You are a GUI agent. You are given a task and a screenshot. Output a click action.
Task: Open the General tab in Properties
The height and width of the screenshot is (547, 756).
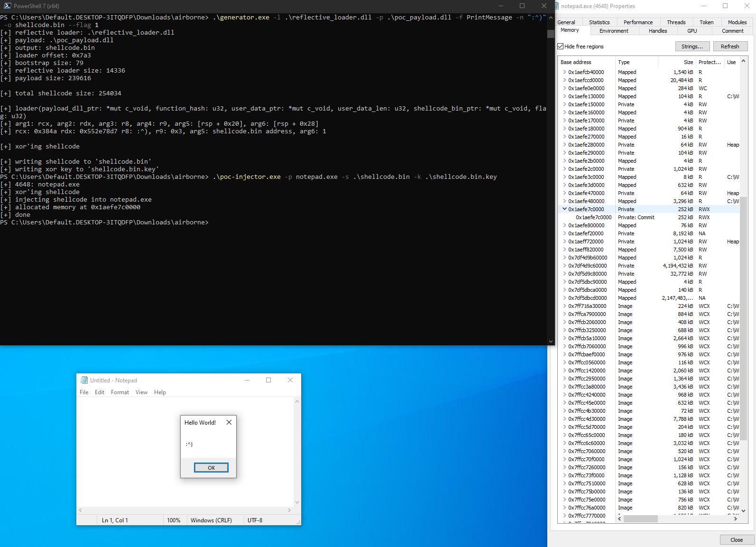[x=566, y=22]
